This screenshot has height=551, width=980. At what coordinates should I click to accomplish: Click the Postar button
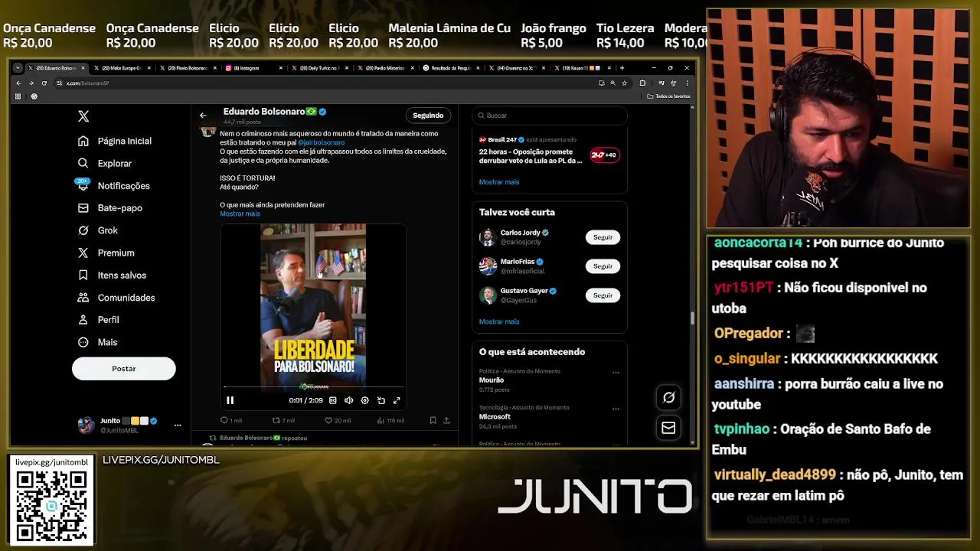pos(124,369)
